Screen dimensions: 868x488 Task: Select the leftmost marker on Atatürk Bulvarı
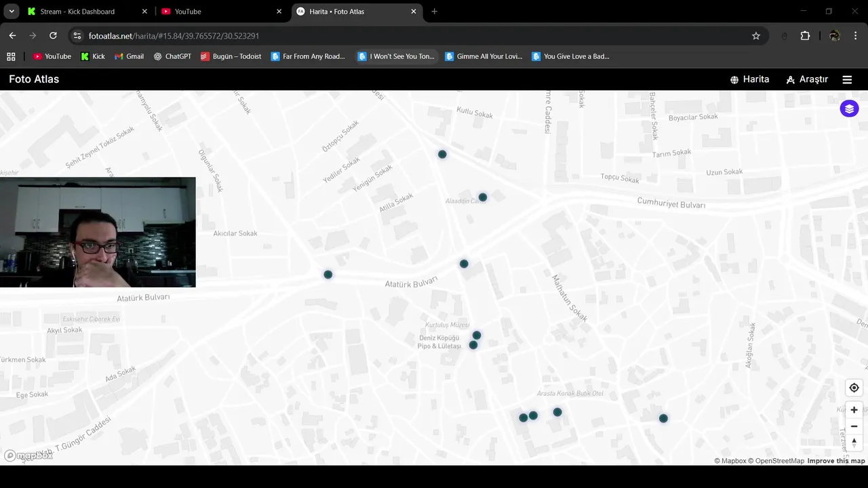point(328,274)
